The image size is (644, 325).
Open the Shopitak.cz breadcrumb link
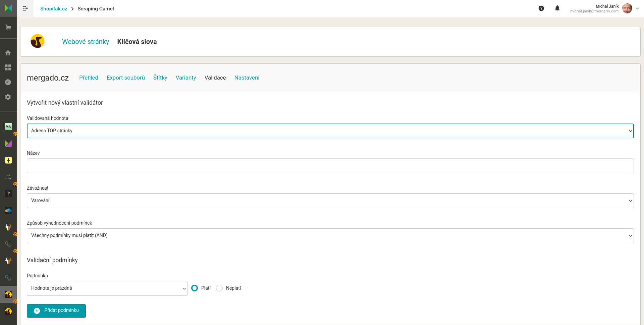pos(54,9)
